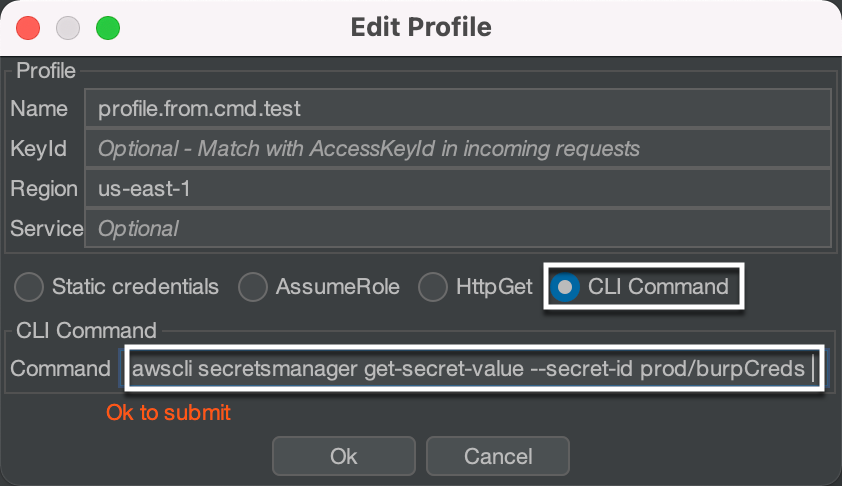Select the Static credentials radio button
The height and width of the screenshot is (486, 842).
pos(31,288)
